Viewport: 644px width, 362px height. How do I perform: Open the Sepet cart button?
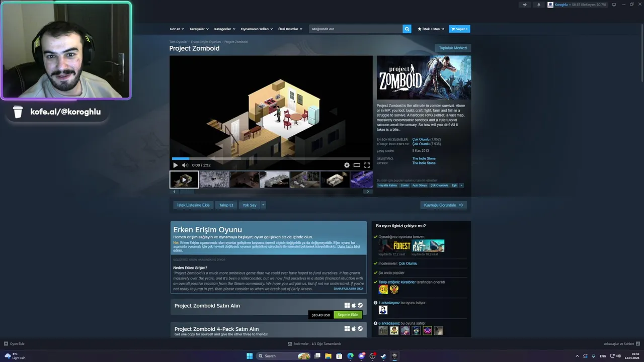[x=459, y=29]
